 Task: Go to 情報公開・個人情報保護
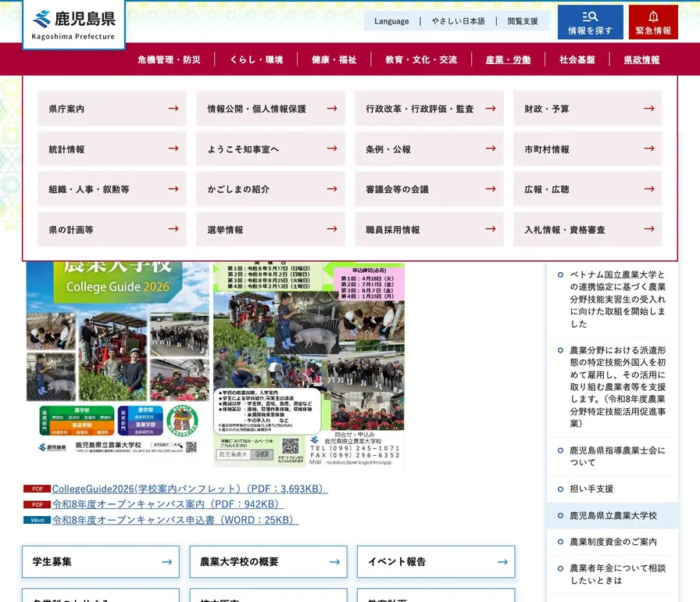click(x=270, y=109)
